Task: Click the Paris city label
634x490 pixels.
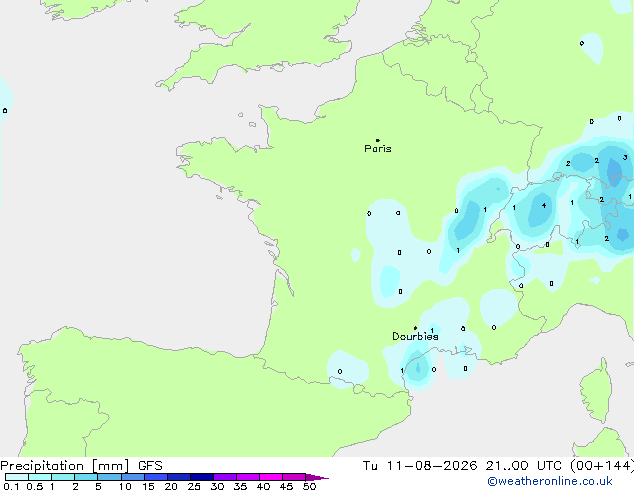Action: coord(378,149)
